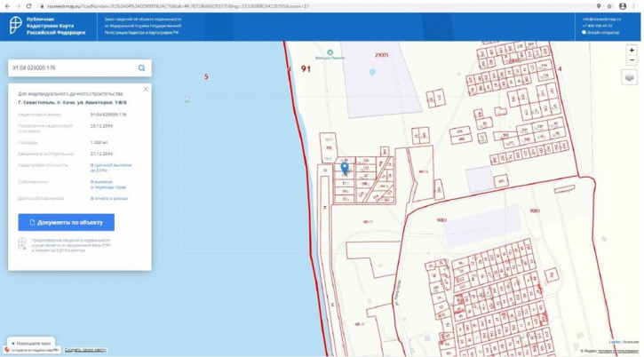Open the 'В выписке о переходе прав' link
The height and width of the screenshot is (357, 644).
pos(108,184)
